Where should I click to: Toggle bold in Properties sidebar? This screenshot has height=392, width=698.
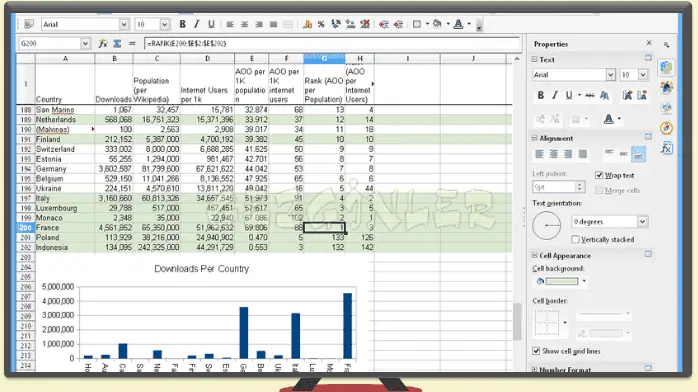click(x=540, y=95)
